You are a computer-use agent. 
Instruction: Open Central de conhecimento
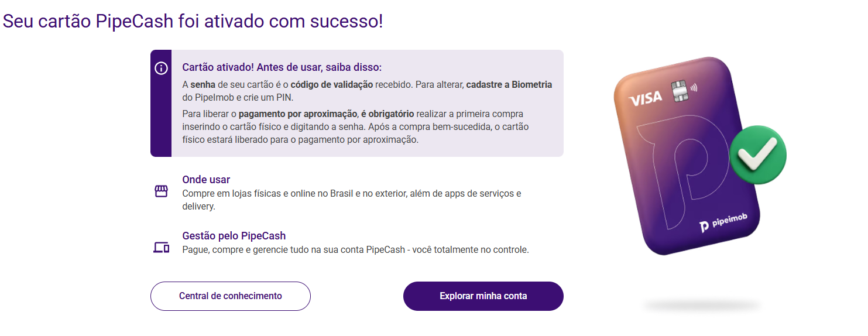click(x=231, y=296)
